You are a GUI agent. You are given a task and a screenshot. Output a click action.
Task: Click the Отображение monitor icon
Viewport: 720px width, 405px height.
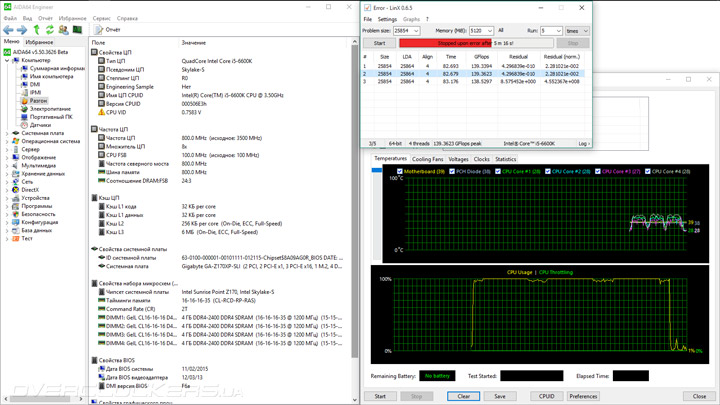(x=16, y=158)
